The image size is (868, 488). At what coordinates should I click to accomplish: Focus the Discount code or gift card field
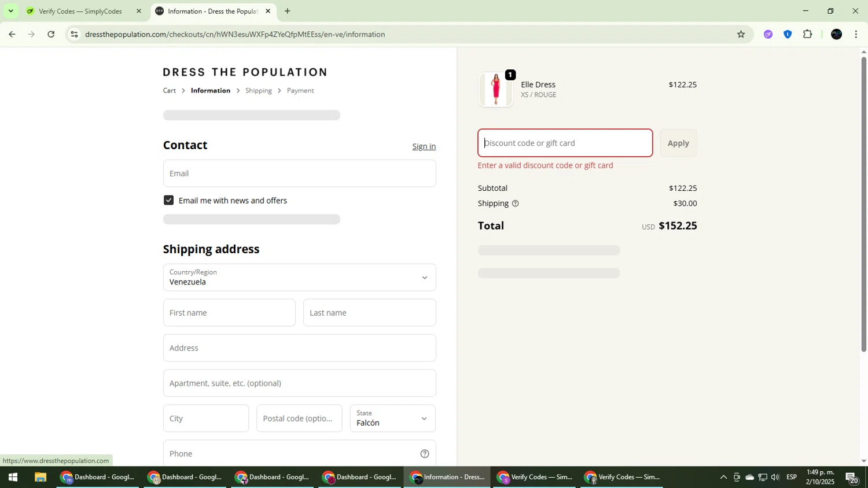tap(565, 143)
